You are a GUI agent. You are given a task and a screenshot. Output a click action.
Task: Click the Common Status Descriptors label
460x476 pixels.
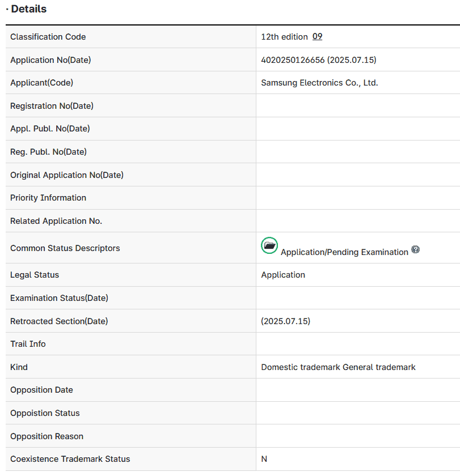point(65,248)
